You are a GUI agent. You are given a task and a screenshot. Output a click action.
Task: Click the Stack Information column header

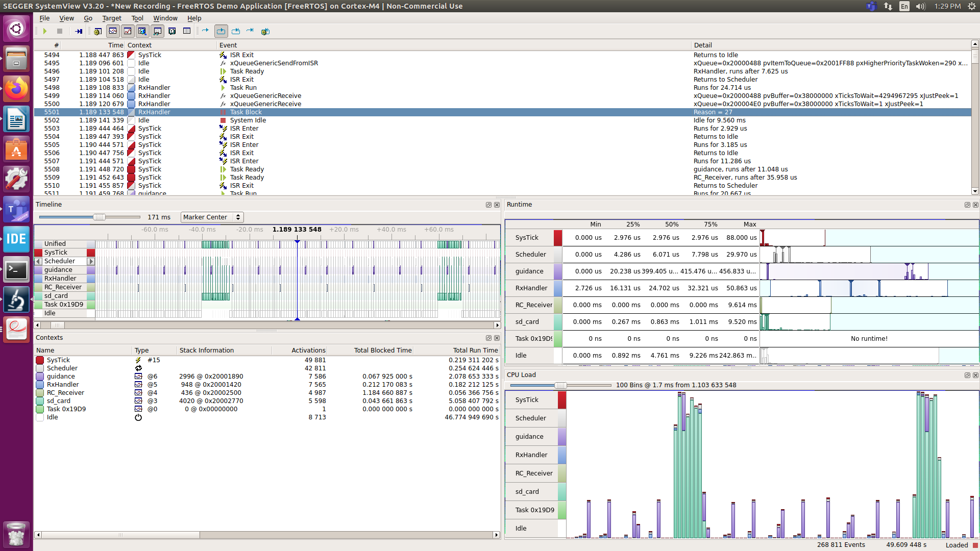pos(224,350)
